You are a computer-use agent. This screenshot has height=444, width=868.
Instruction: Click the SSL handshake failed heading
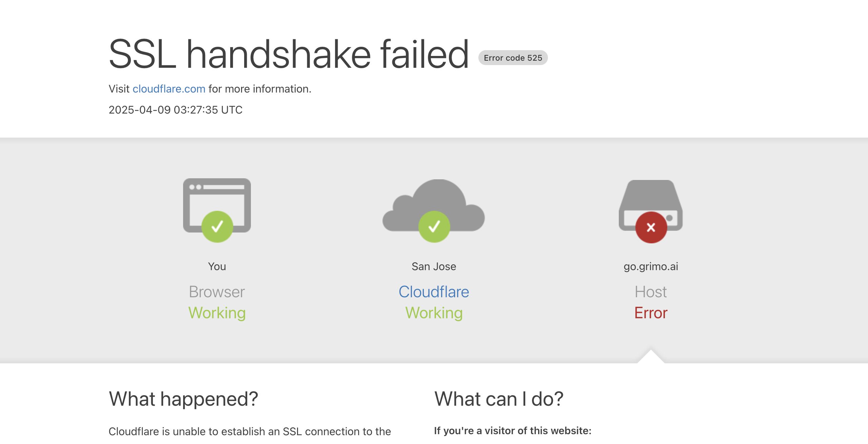pos(289,54)
